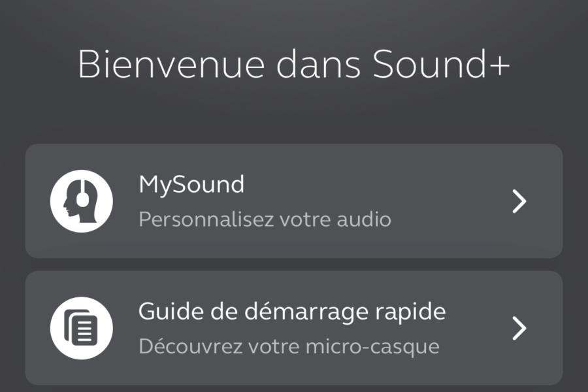The height and width of the screenshot is (392, 588).
Task: Open the quick start guide card
Action: point(294,328)
